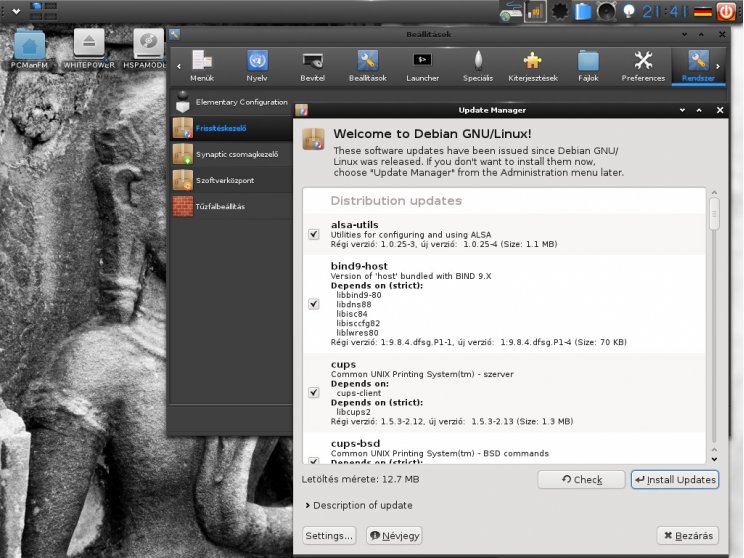Open the Menük settings category
The image size is (744, 558).
click(202, 66)
